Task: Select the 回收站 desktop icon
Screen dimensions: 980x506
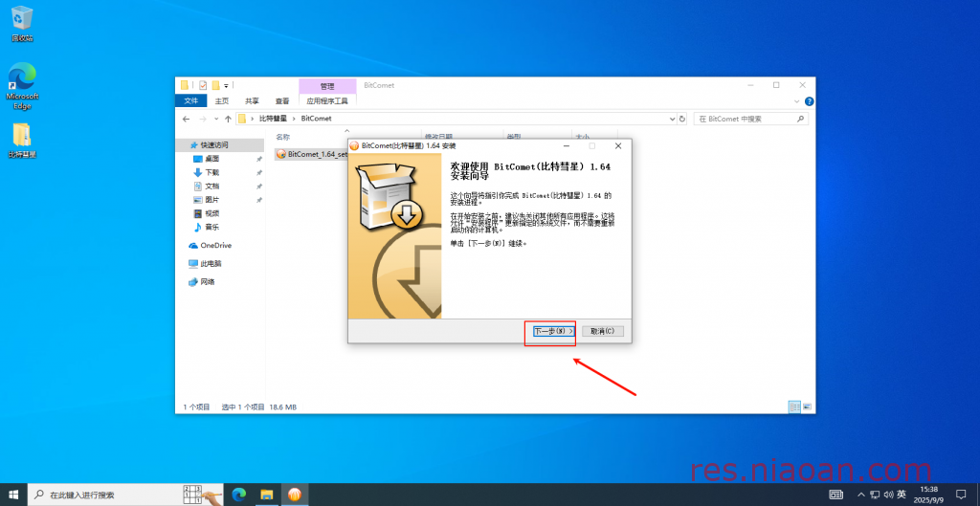Action: click(22, 24)
